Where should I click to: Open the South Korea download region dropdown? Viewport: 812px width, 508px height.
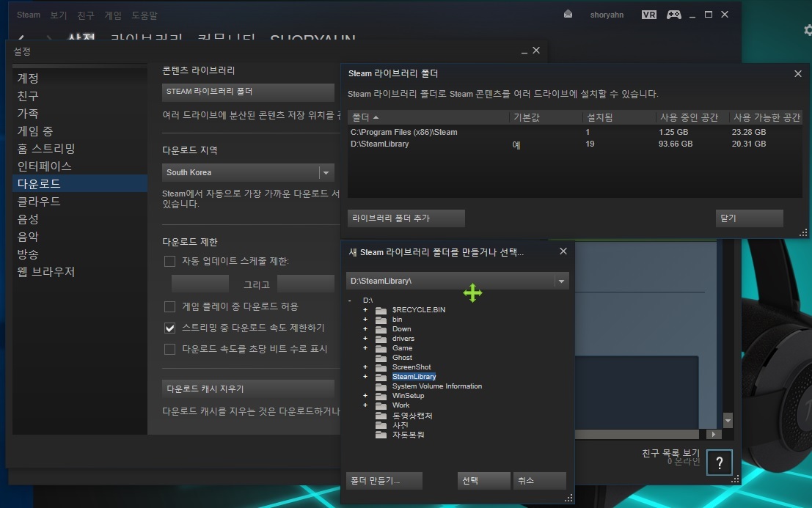coord(248,172)
